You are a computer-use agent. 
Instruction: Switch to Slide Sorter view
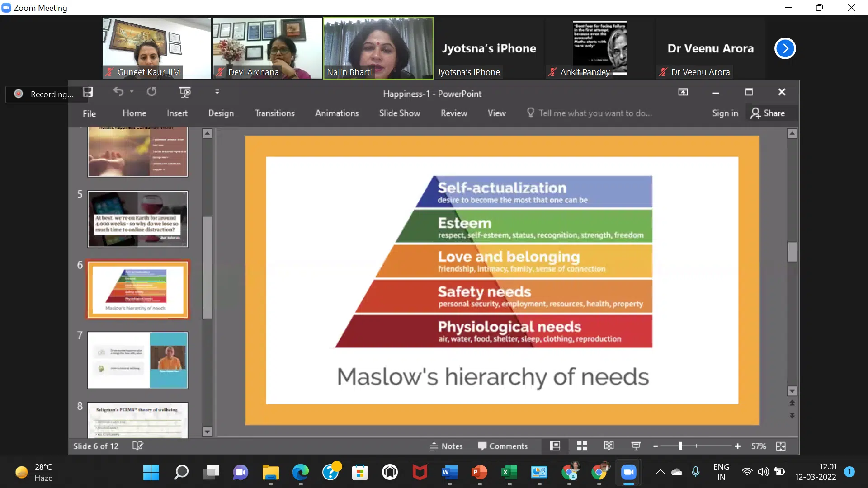coord(582,446)
